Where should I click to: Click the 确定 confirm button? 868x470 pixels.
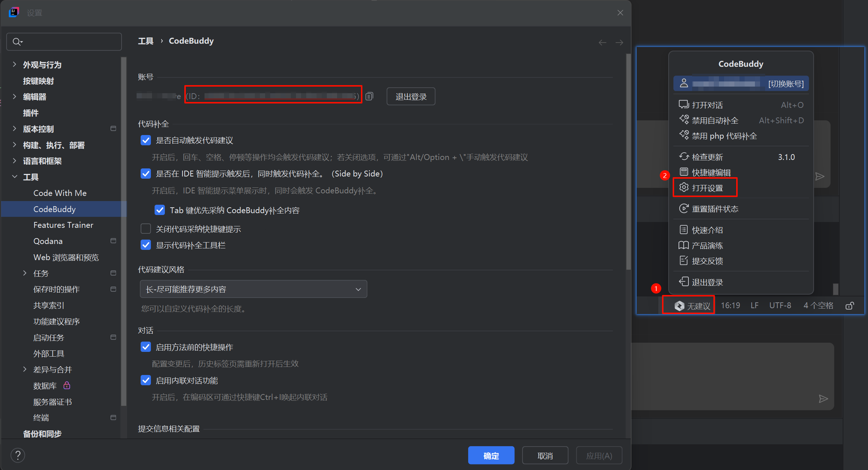[491, 456]
